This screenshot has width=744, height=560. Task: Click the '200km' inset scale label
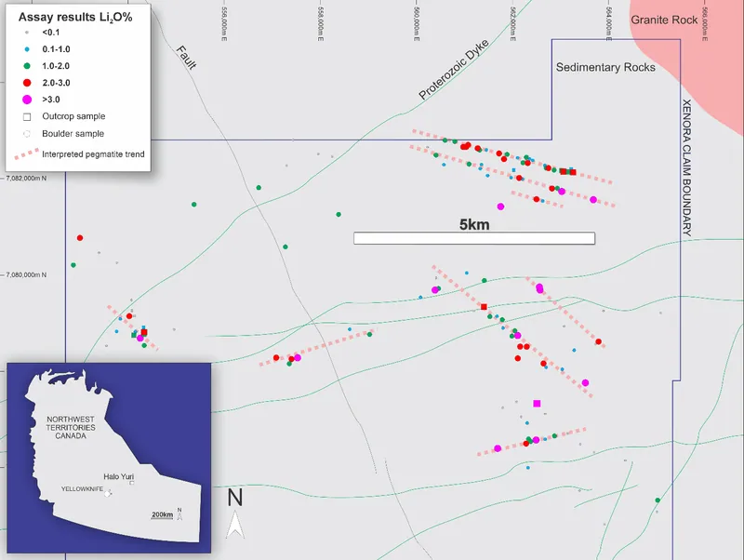(x=162, y=515)
